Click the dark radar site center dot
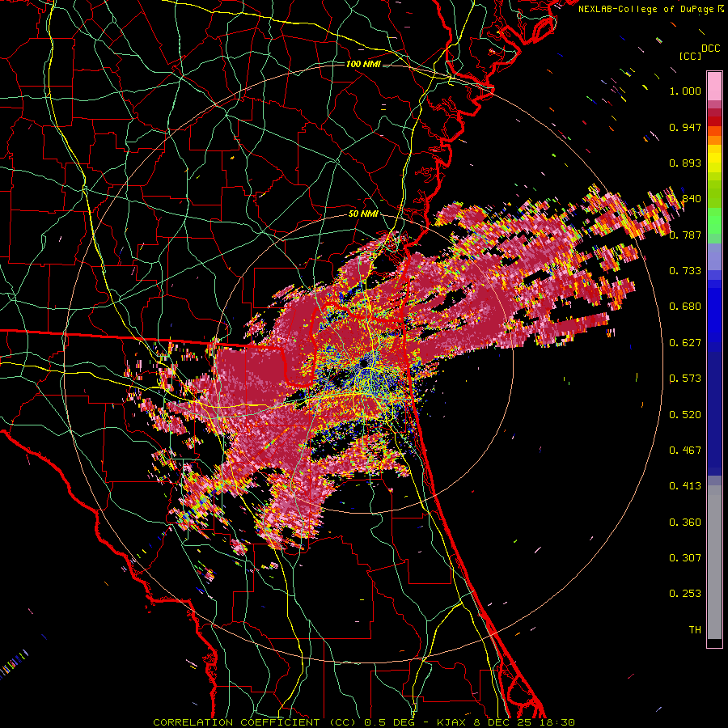 pyautogui.click(x=364, y=362)
